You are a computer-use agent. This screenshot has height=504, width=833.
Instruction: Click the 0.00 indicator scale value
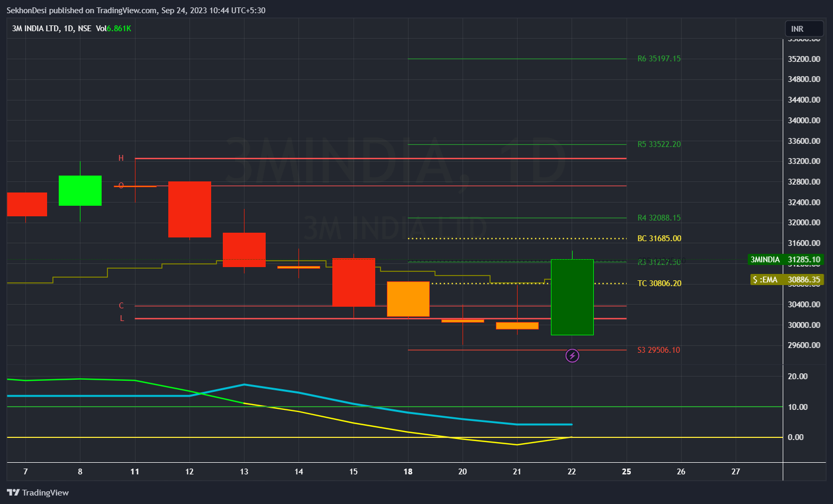(x=795, y=437)
